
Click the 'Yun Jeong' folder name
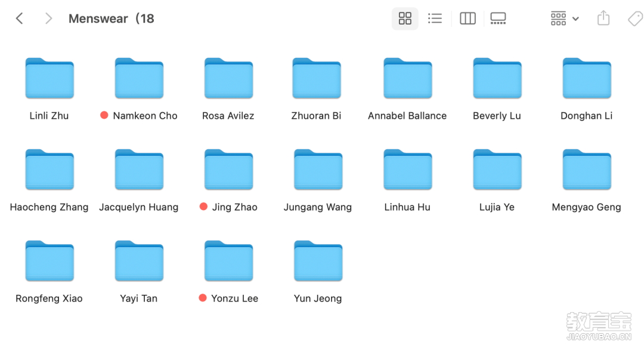tap(318, 298)
